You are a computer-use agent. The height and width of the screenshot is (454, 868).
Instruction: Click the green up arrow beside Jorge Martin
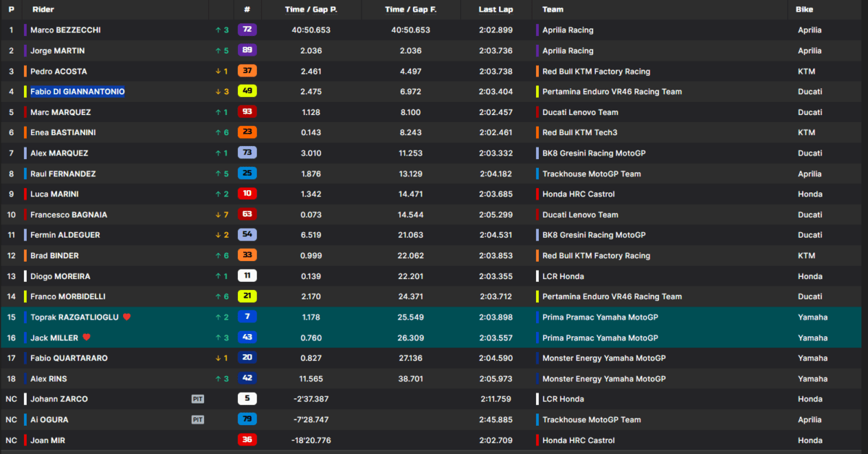pos(218,51)
